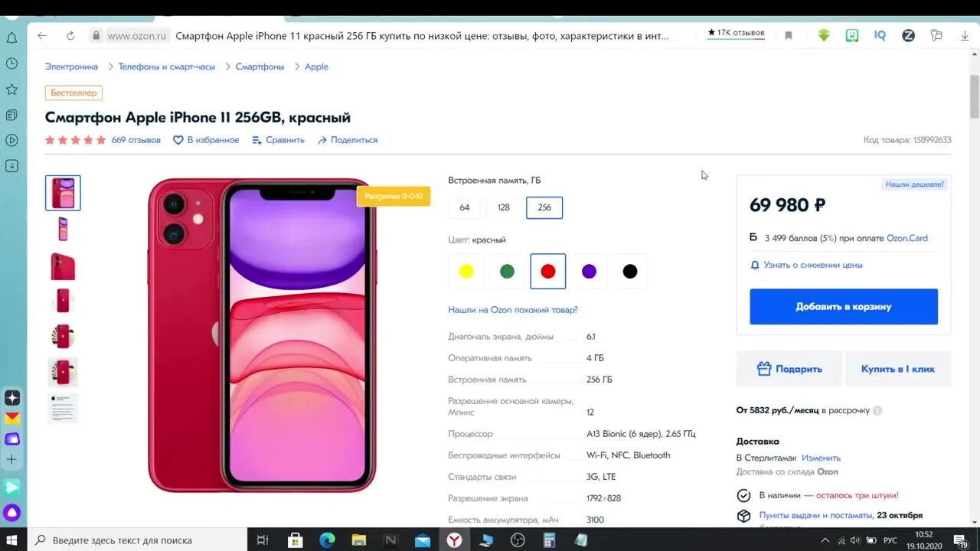Click the Сравнить compare icon
The image size is (980, 551).
click(x=256, y=140)
